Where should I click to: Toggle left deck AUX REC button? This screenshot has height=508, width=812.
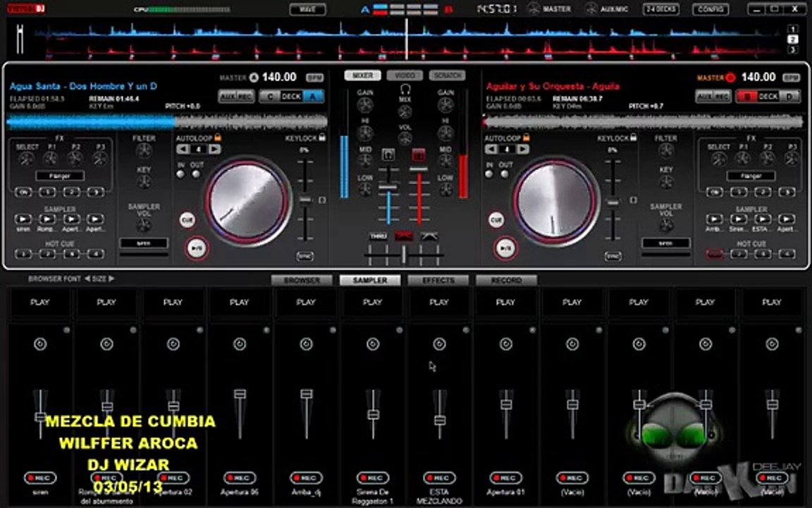(x=235, y=97)
